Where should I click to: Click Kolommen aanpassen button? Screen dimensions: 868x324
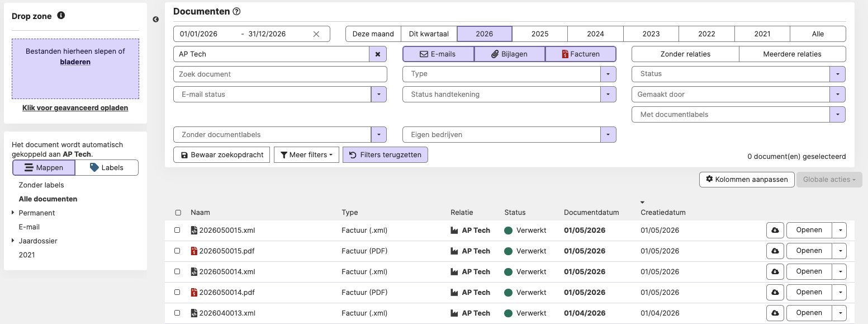coord(747,180)
